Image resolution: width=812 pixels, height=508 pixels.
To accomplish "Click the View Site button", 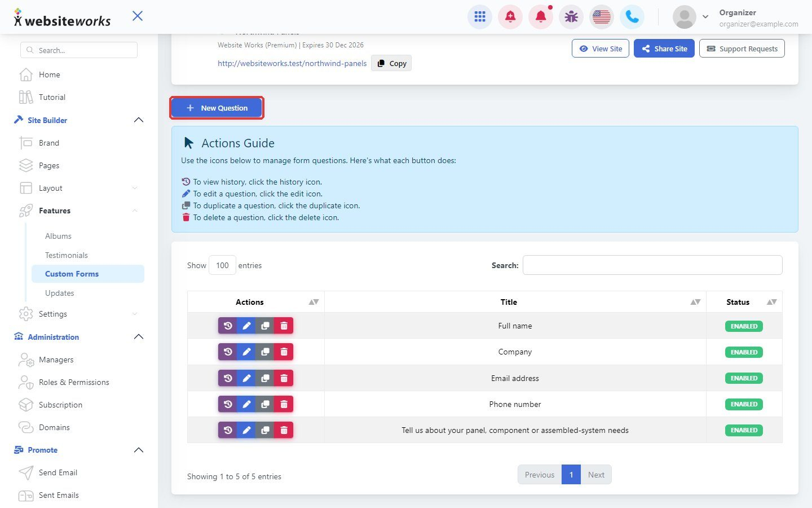I will pyautogui.click(x=601, y=49).
